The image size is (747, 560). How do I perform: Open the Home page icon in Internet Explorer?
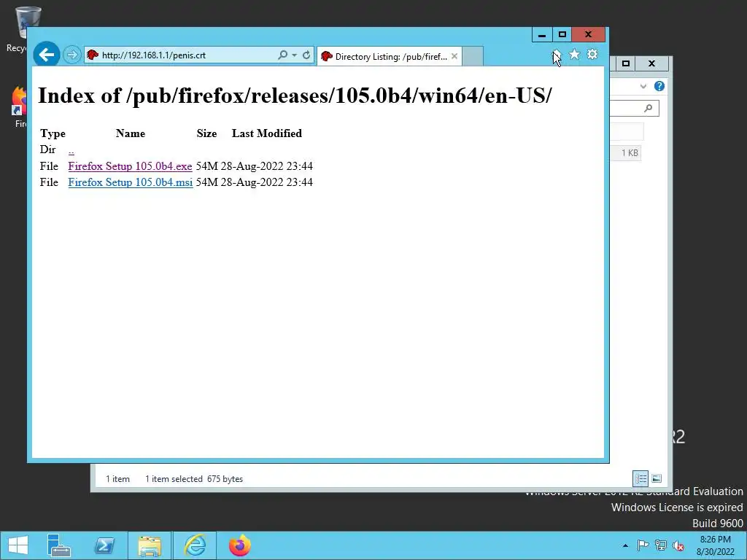(557, 54)
